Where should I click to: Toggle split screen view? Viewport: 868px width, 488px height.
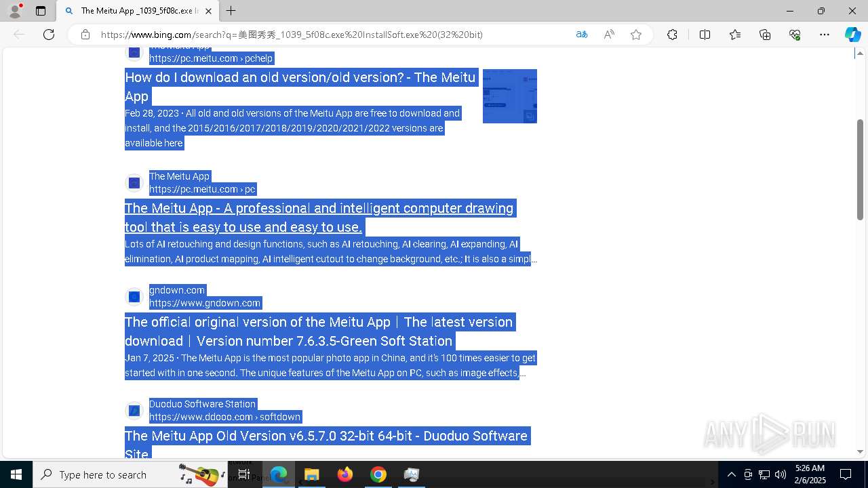(x=705, y=35)
